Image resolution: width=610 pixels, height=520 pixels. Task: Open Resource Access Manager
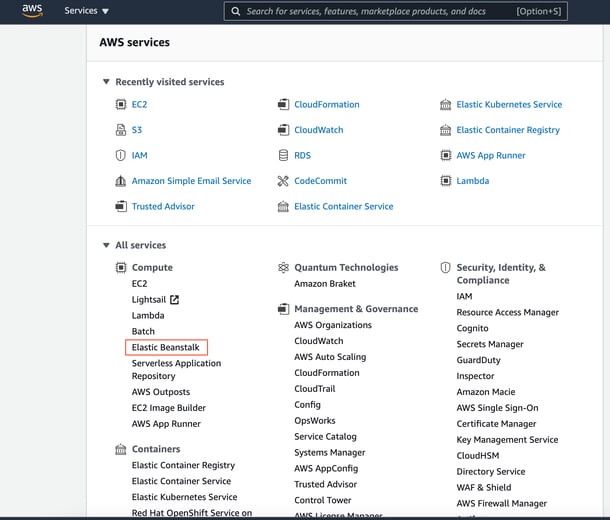point(507,312)
